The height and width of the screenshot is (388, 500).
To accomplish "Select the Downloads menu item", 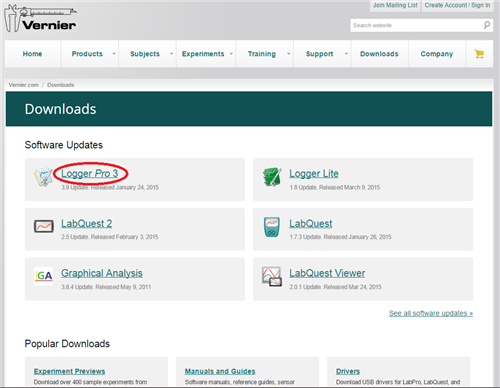I will [x=379, y=54].
